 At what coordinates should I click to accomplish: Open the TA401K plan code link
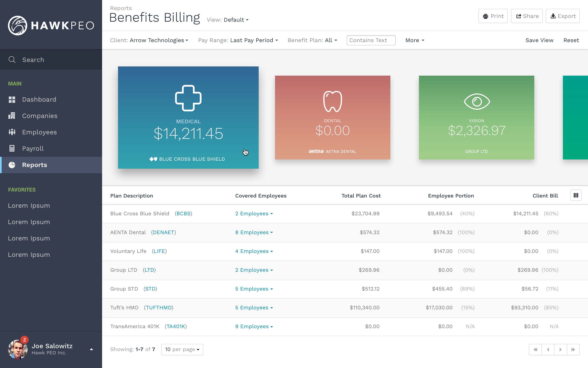[176, 326]
